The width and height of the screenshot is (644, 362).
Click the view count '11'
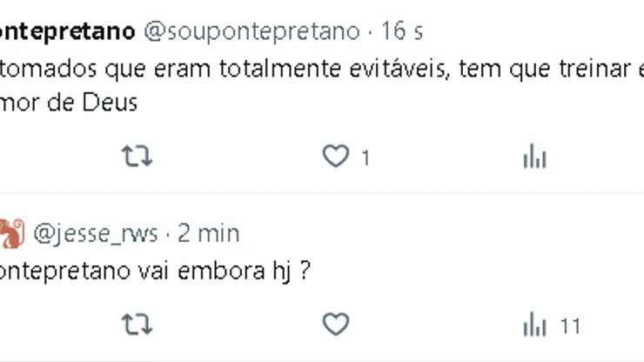pos(570,326)
